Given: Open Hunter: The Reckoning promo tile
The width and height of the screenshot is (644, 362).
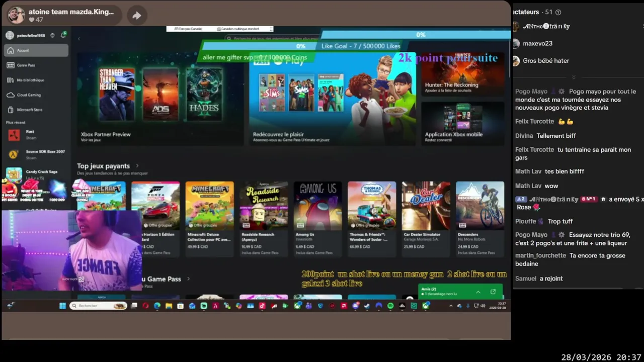Looking at the screenshot, I should (x=463, y=75).
